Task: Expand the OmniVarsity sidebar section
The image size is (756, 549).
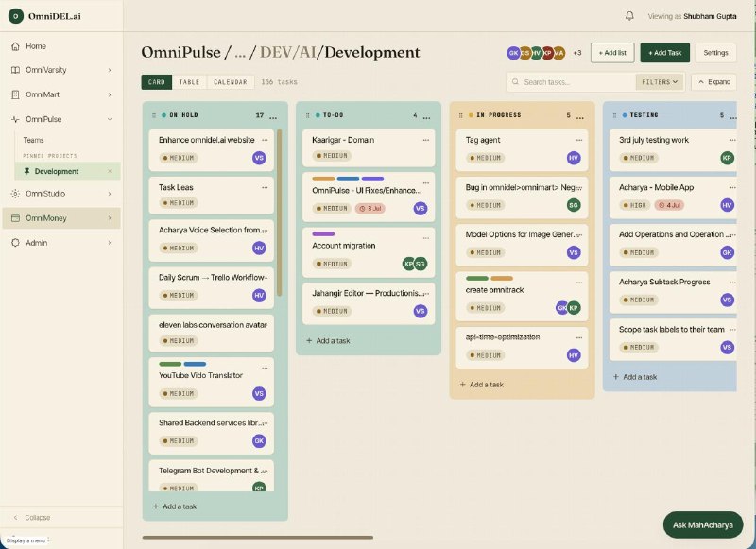Action: [x=110, y=70]
